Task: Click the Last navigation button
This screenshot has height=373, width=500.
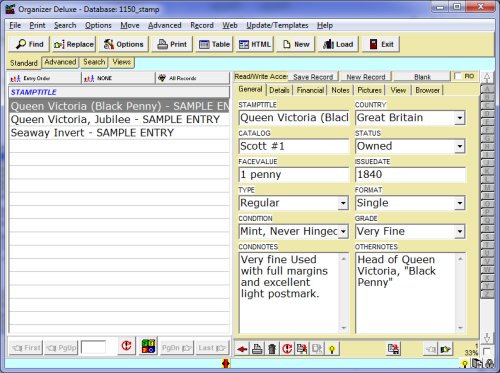Action: [212, 348]
